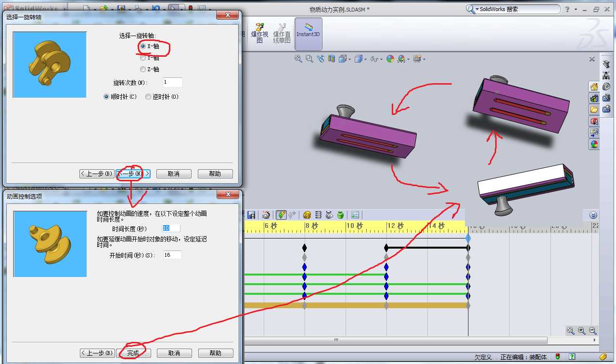Cancel (取消) the animation control options dialog
Screen dimensions: 616x364
coord(174,353)
